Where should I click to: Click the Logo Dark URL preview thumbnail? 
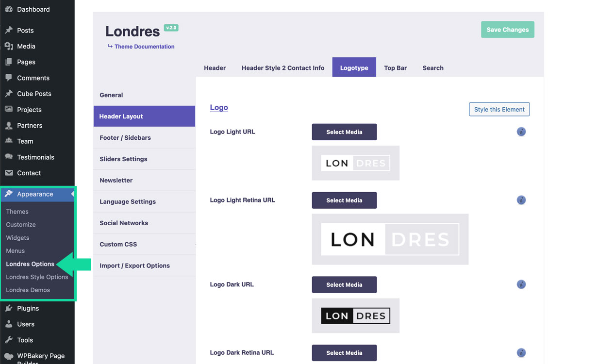[355, 316]
